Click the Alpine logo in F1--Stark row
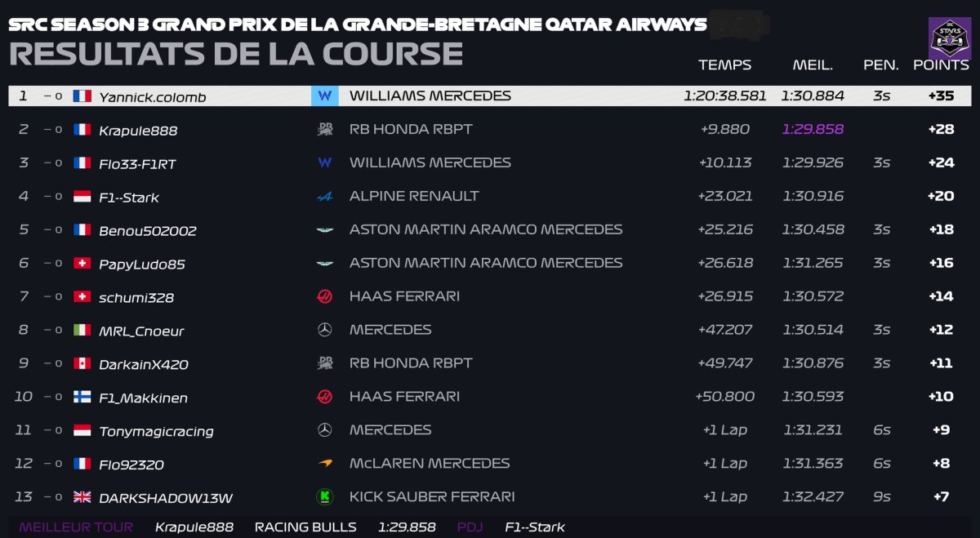Image resolution: width=980 pixels, height=538 pixels. coord(324,196)
